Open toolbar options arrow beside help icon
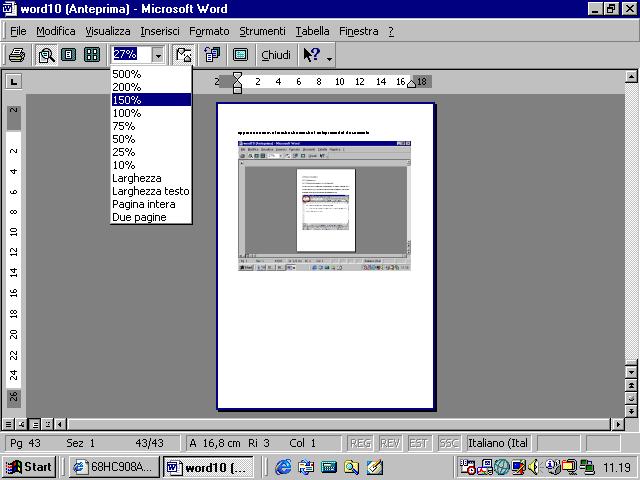This screenshot has width=640, height=480. pyautogui.click(x=329, y=58)
